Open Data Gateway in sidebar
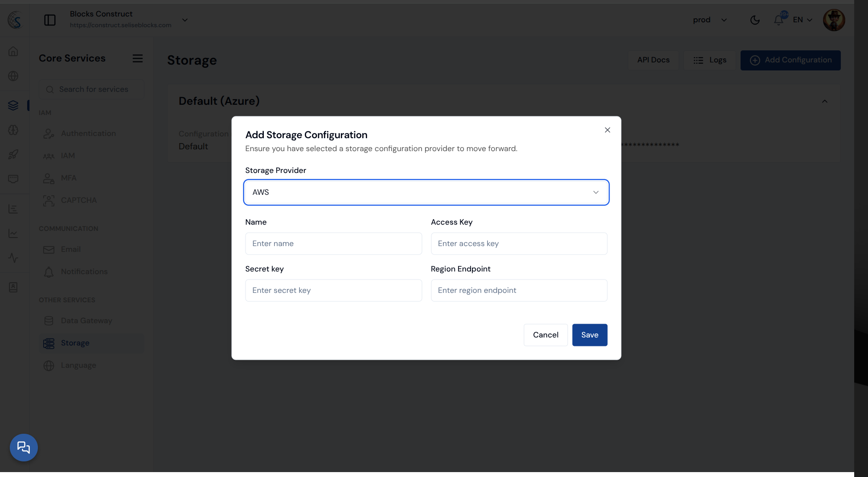The height and width of the screenshot is (477, 868). pyautogui.click(x=86, y=321)
